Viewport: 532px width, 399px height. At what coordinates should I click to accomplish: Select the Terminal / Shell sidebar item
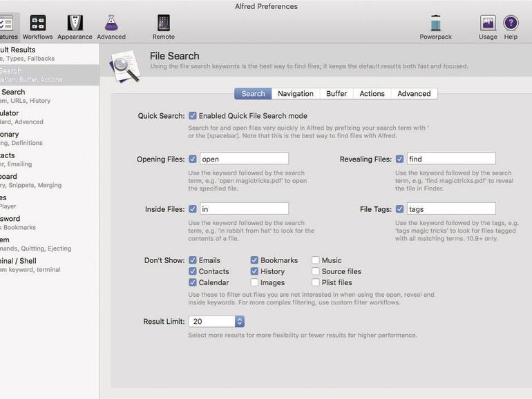coord(50,265)
